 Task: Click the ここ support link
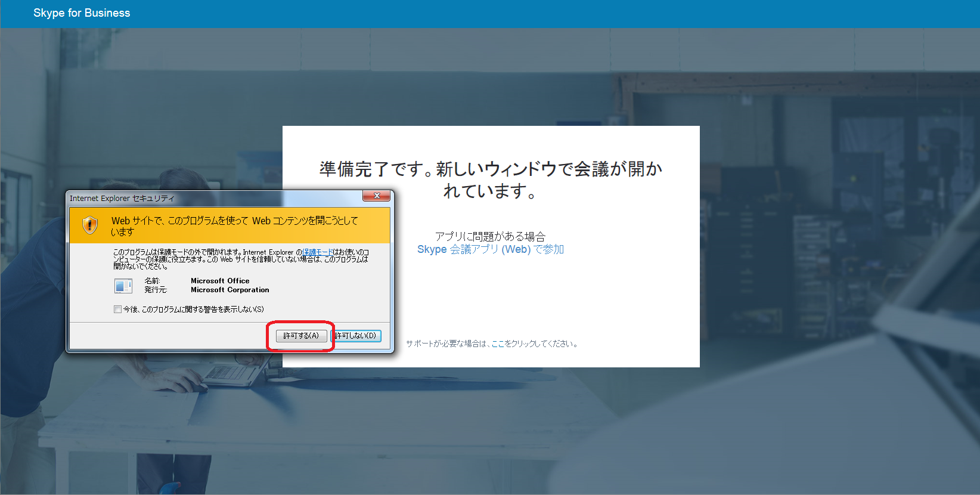point(498,344)
